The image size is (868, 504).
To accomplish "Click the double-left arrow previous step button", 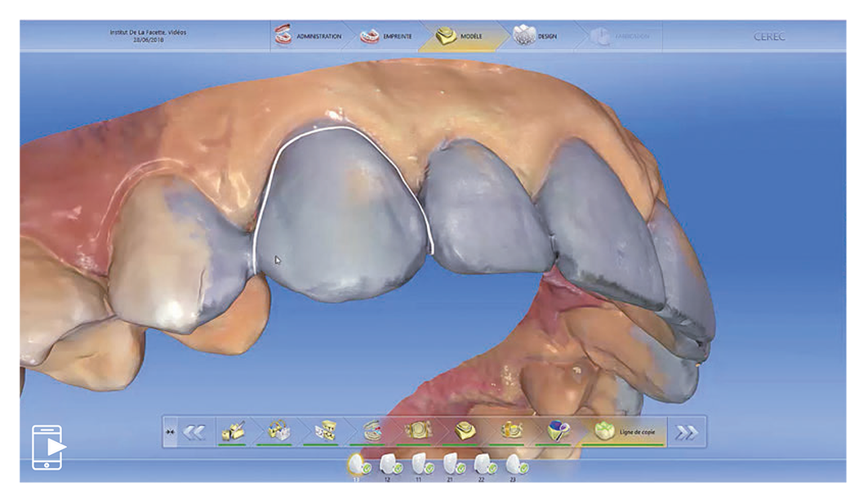I will (x=194, y=432).
